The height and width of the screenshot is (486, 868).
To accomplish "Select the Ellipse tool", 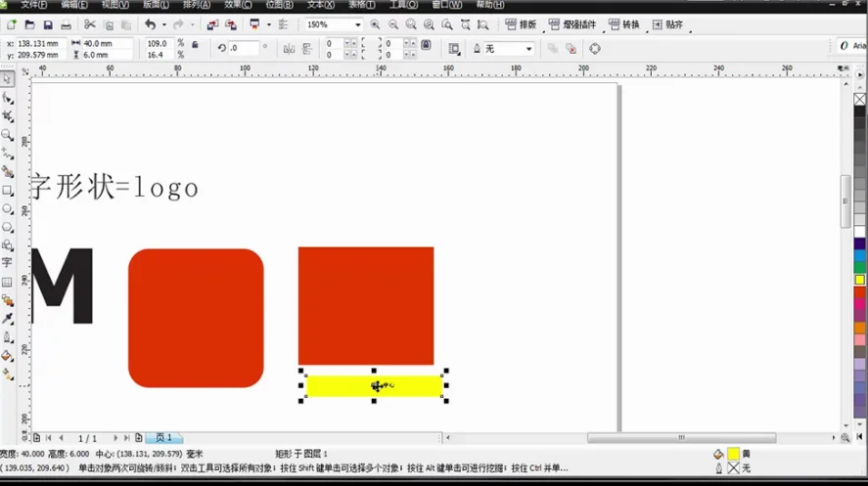I will click(x=7, y=209).
